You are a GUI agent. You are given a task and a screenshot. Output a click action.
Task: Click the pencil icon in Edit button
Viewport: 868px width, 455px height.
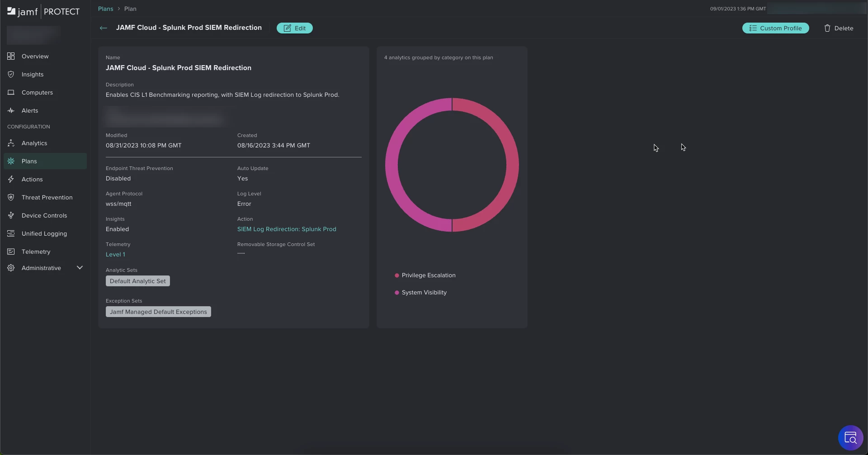287,28
